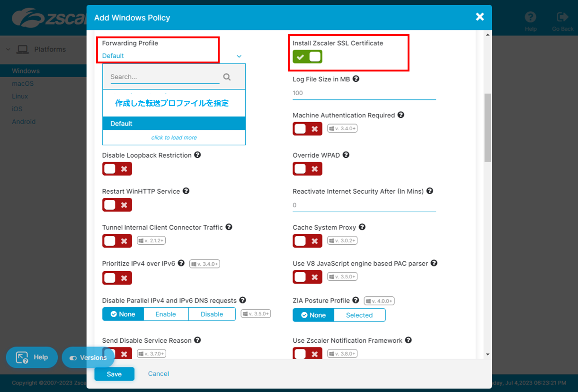
Task: Enable Machine Authentication Required toggle
Action: pyautogui.click(x=307, y=129)
